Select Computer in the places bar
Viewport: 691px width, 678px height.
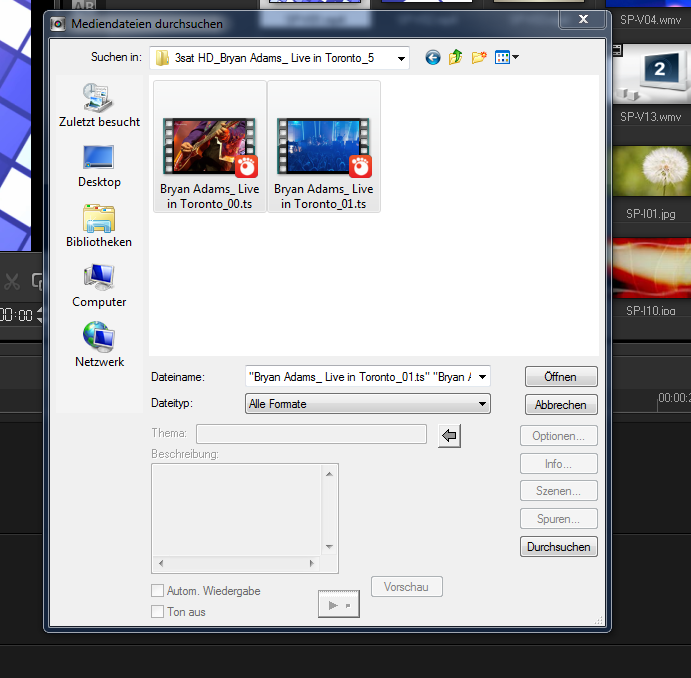pyautogui.click(x=99, y=286)
